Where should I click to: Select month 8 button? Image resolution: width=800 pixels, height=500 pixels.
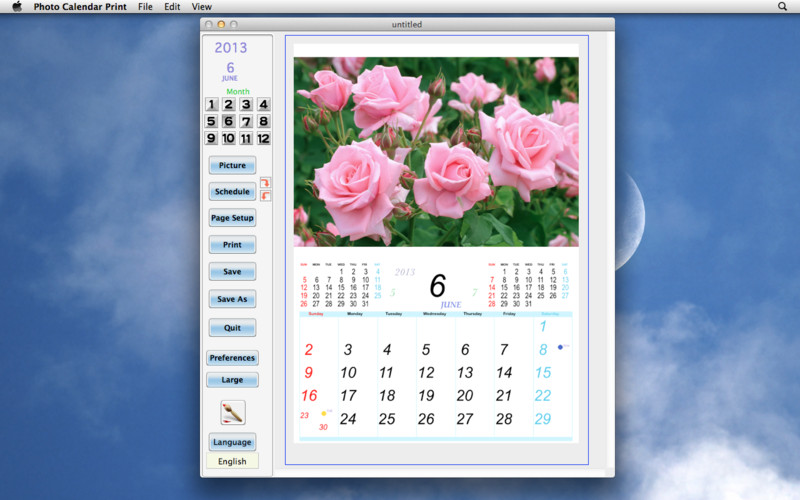[263, 121]
